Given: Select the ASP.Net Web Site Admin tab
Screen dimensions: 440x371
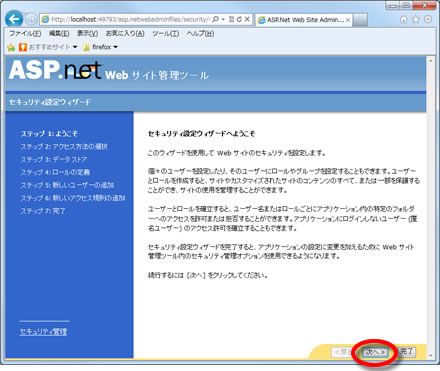Looking at the screenshot, I should (304, 20).
